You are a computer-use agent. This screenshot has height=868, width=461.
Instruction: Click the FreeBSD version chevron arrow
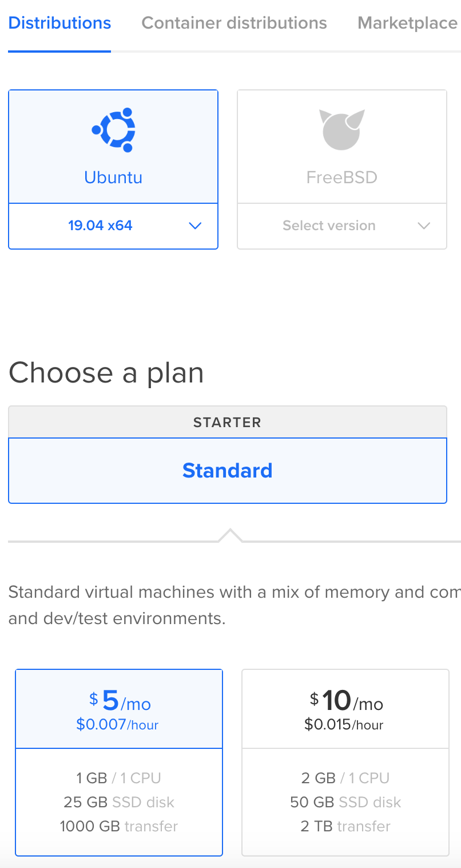click(424, 226)
